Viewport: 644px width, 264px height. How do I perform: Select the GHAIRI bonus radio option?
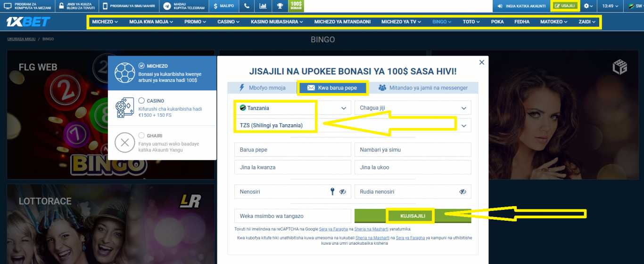pyautogui.click(x=142, y=136)
